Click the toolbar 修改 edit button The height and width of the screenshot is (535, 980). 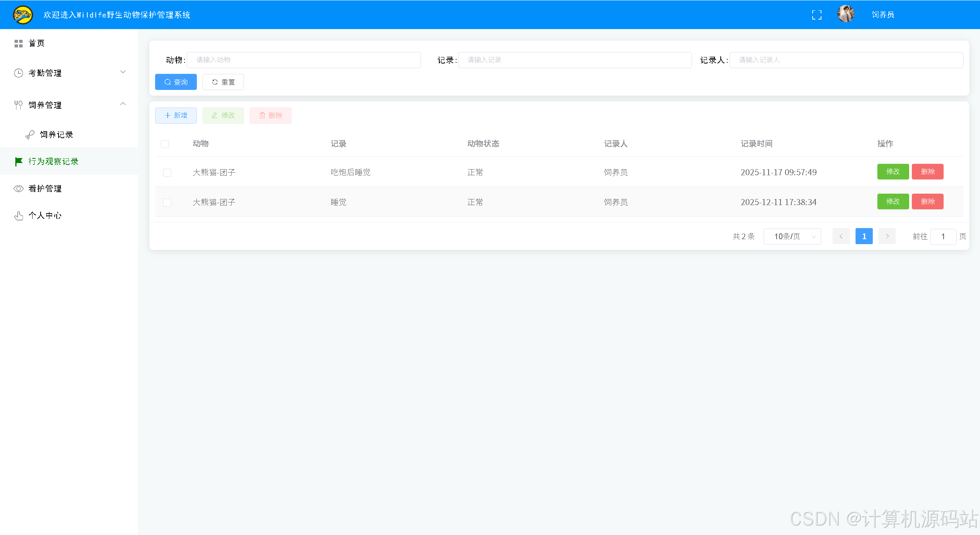point(223,116)
